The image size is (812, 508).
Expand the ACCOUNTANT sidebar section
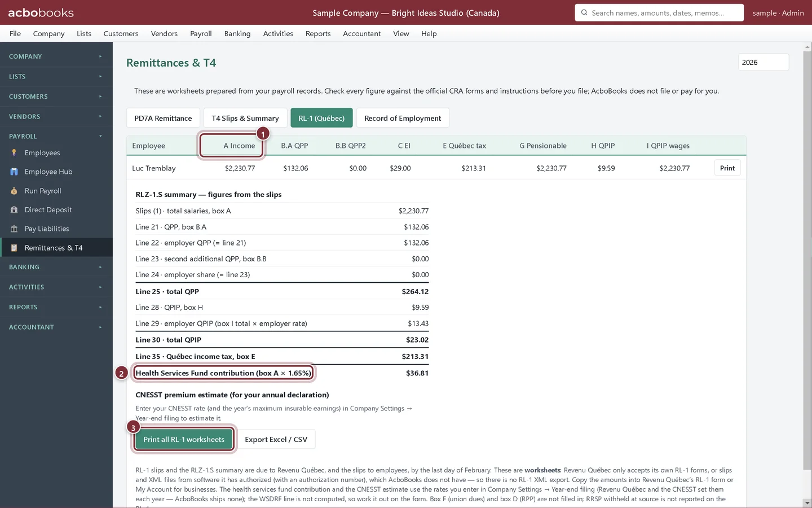click(x=56, y=327)
